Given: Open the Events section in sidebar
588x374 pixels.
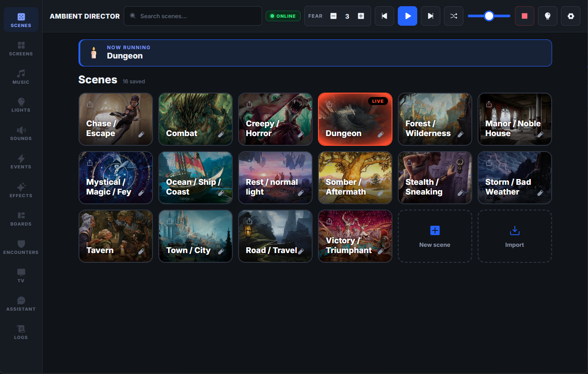Looking at the screenshot, I should [x=21, y=162].
